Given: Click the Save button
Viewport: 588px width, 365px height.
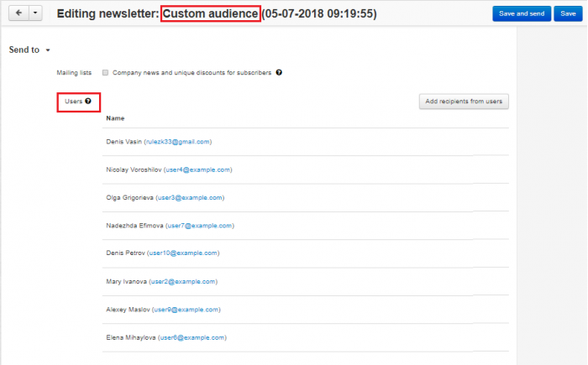Looking at the screenshot, I should coord(568,13).
